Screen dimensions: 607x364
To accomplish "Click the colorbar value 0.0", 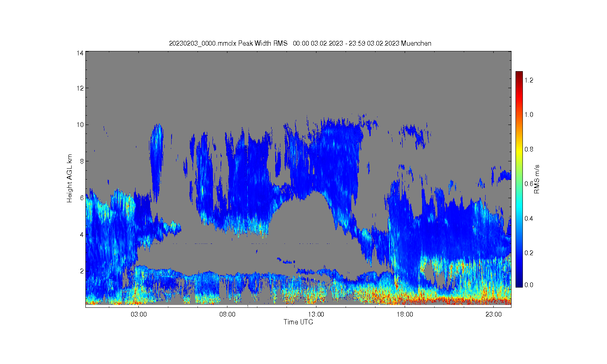I will coord(529,285).
